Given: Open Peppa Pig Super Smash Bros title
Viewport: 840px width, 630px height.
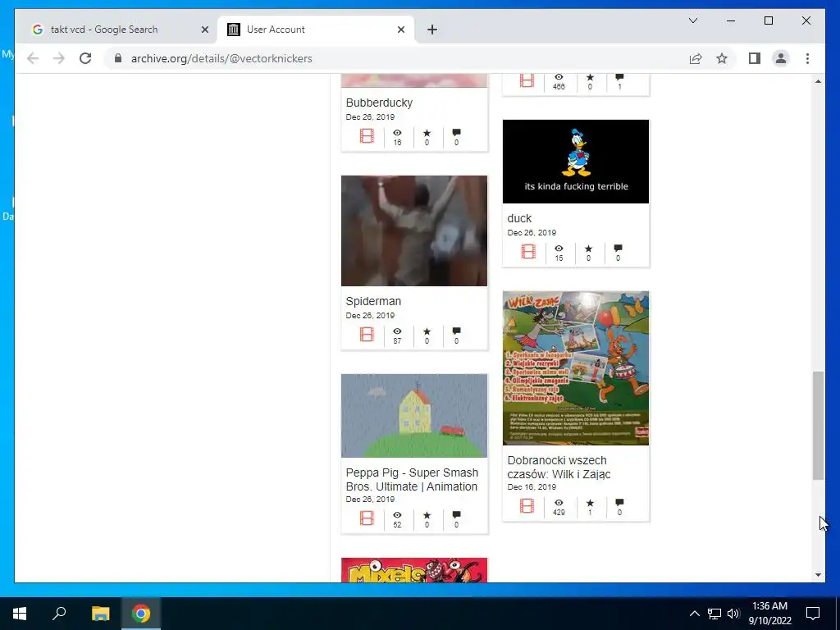Looking at the screenshot, I should pyautogui.click(x=412, y=479).
